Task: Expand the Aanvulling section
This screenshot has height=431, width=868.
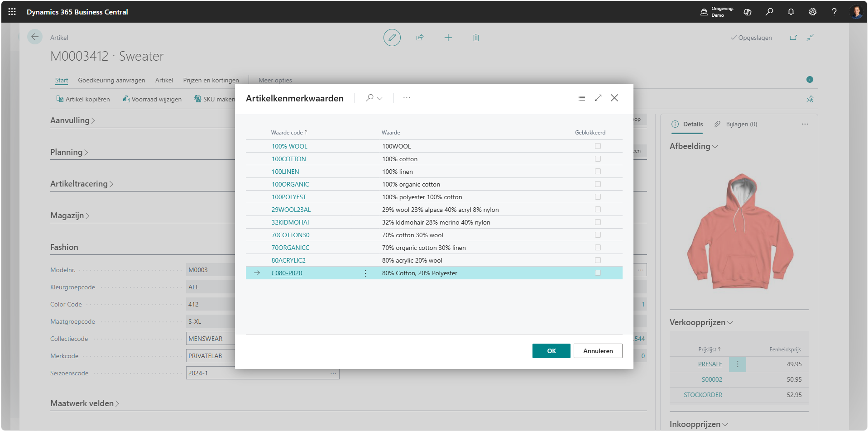Action: tap(72, 120)
